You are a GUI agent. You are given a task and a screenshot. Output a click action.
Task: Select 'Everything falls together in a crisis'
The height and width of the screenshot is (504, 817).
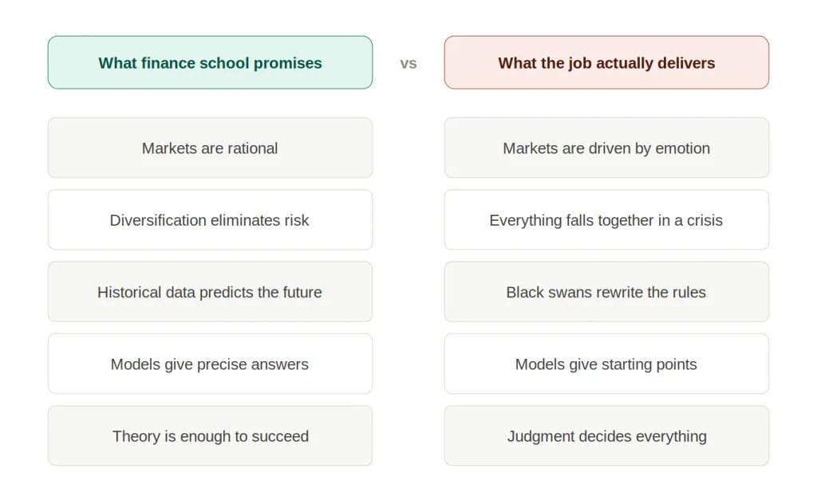pos(606,220)
